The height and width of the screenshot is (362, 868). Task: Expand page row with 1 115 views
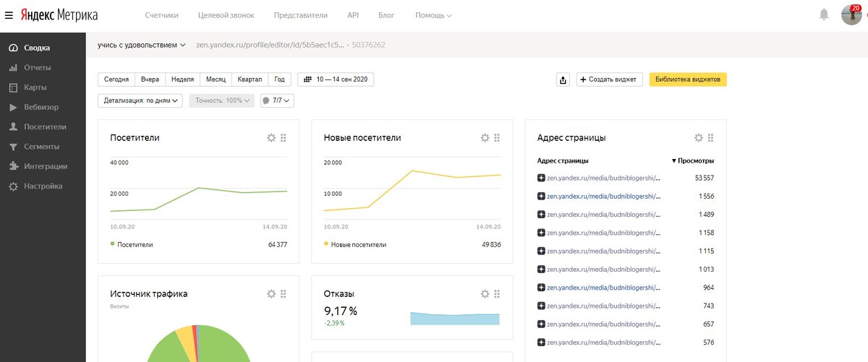pyautogui.click(x=541, y=251)
